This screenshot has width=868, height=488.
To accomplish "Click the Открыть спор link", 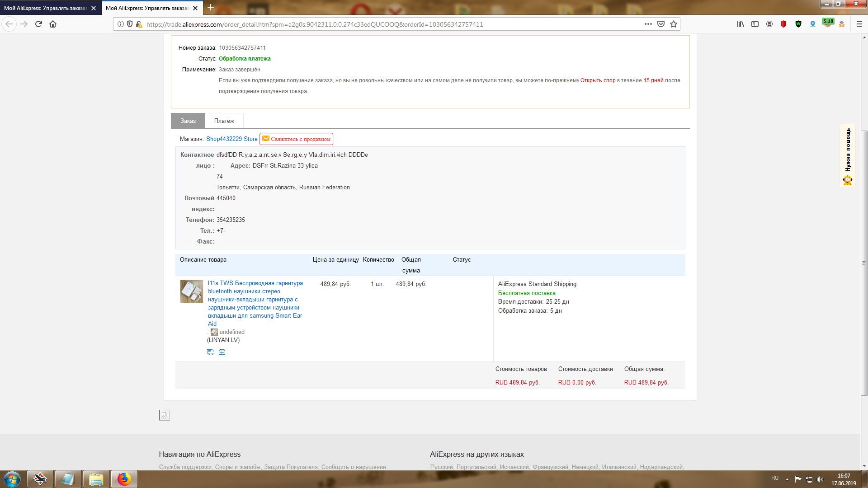I will (x=598, y=80).
